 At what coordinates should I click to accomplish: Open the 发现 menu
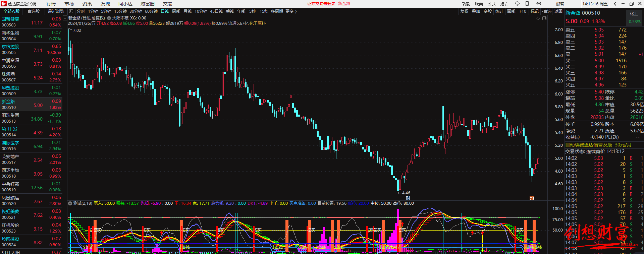(105, 4)
